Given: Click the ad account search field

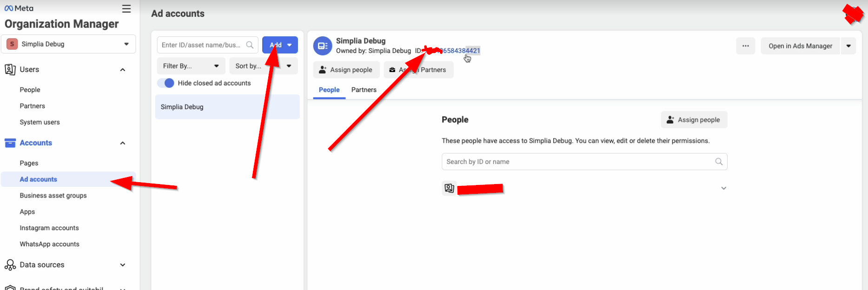Looking at the screenshot, I should coord(207,45).
